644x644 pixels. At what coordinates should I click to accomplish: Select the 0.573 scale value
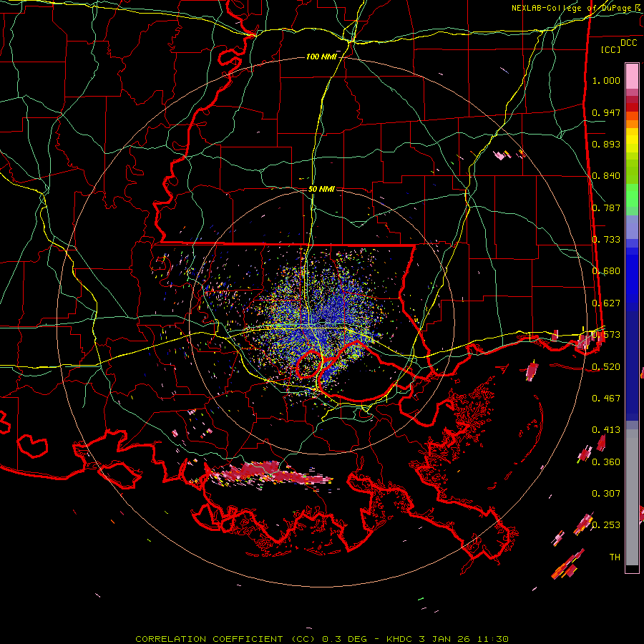pos(606,335)
